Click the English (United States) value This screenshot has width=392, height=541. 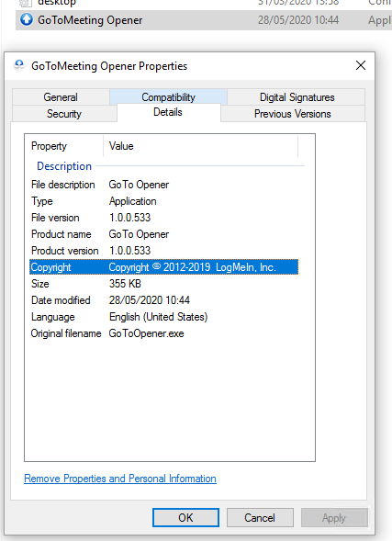click(x=158, y=317)
